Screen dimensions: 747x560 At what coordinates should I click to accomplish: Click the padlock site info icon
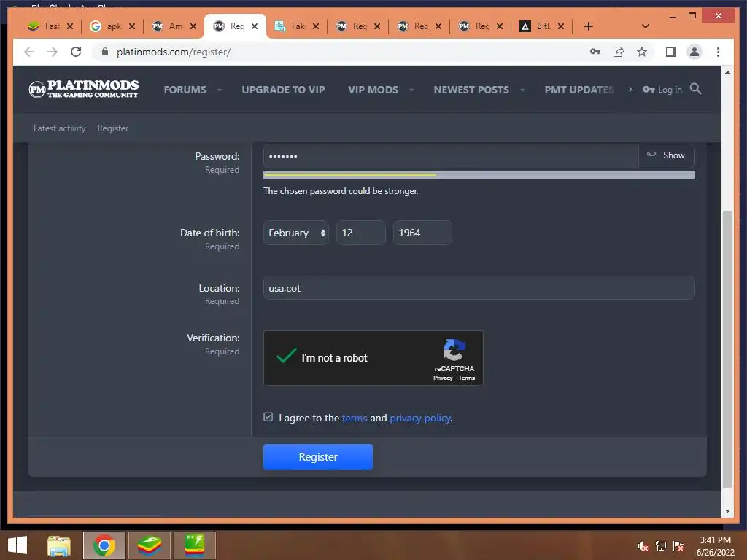pos(105,52)
